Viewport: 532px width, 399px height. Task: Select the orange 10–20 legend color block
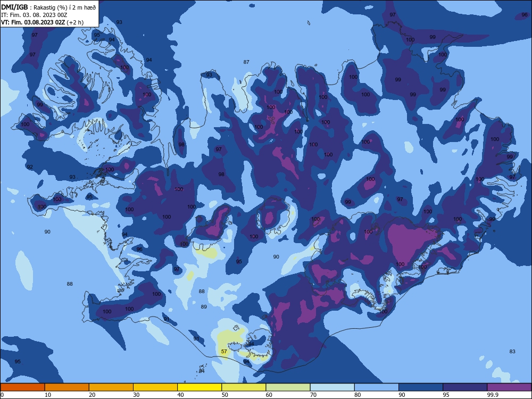click(67, 387)
